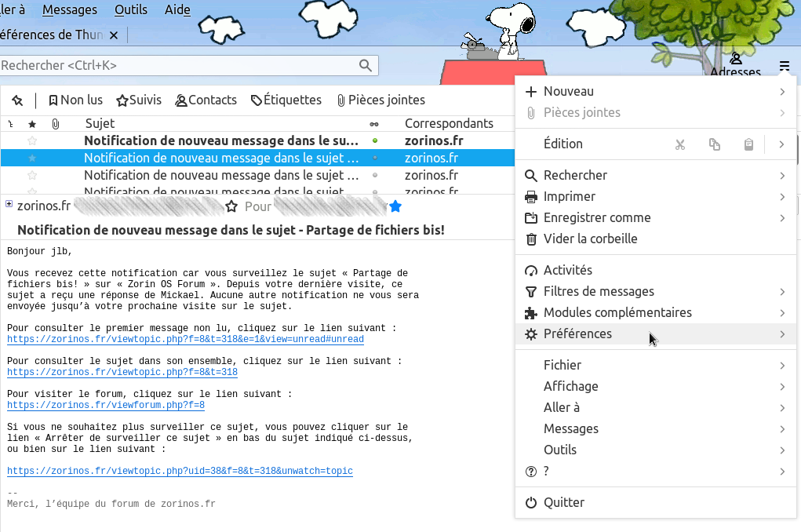The width and height of the screenshot is (801, 532).
Task: Open the viewtopic unread message link
Action: click(185, 340)
